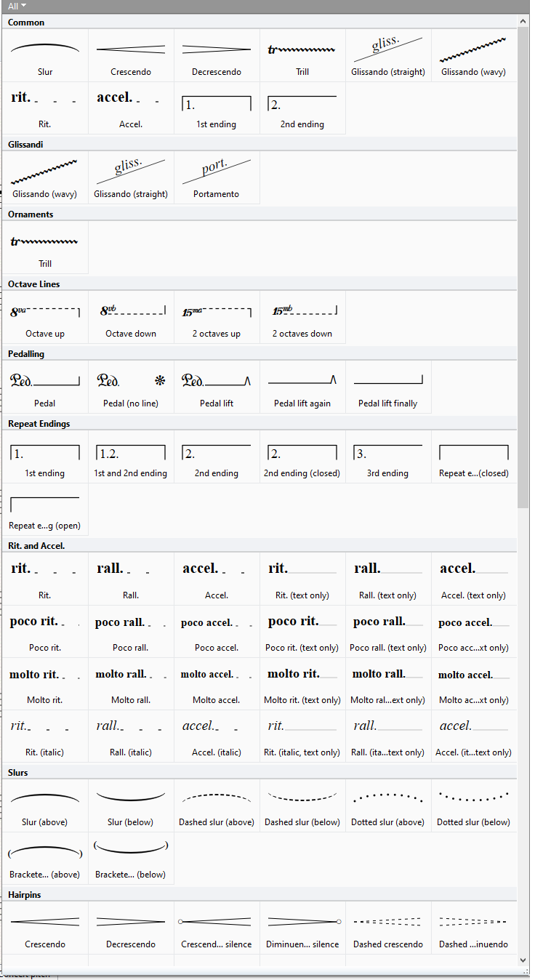The width and height of the screenshot is (535, 980).
Task: Select Bracketed slur (below)
Action: 131,858
